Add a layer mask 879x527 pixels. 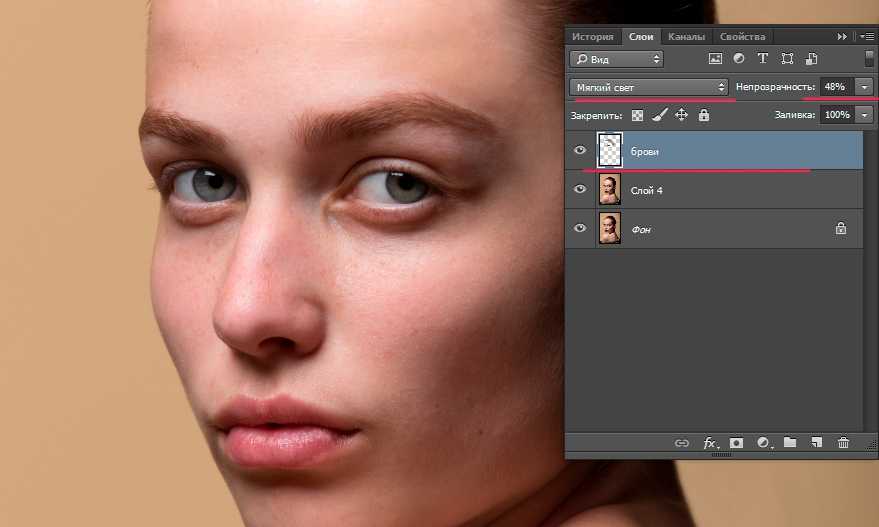coord(736,443)
